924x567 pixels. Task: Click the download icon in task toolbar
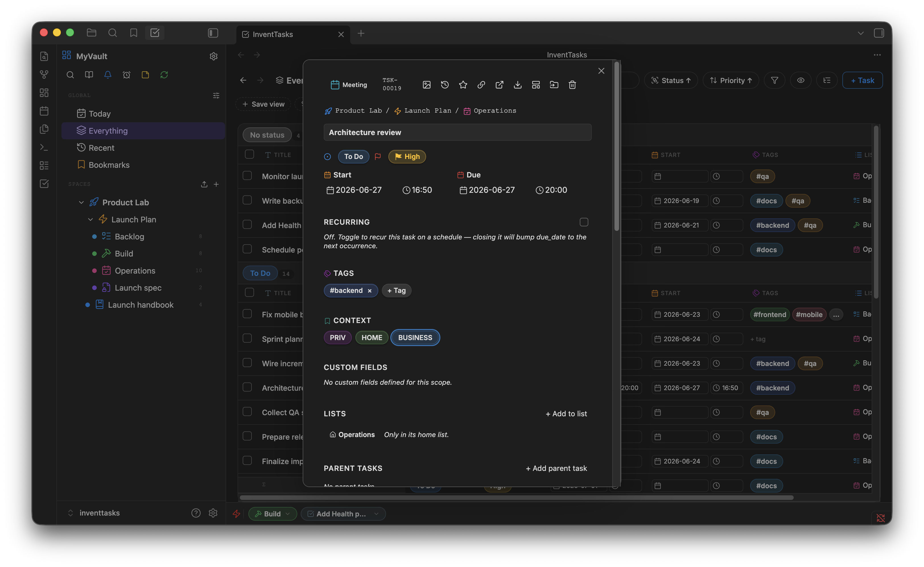click(517, 85)
